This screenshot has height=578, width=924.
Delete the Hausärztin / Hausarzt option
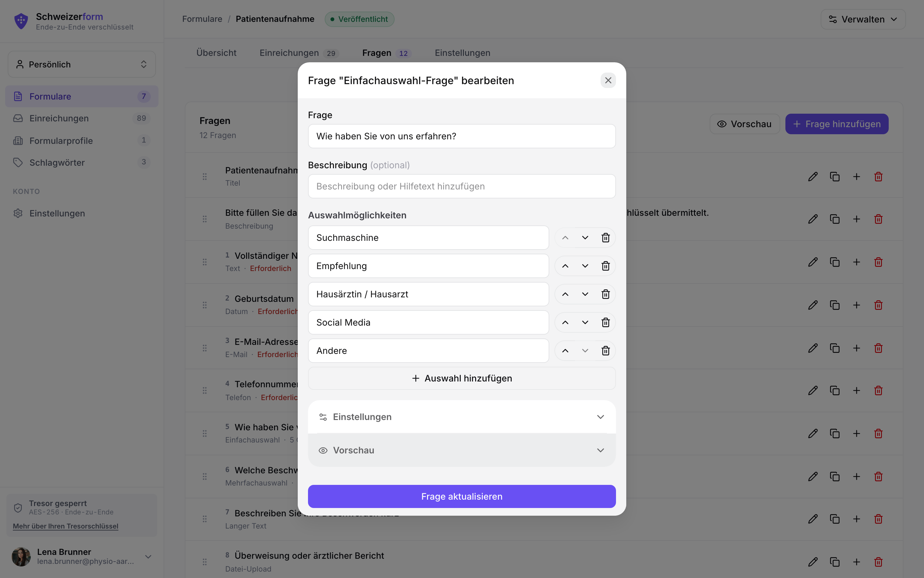(605, 294)
